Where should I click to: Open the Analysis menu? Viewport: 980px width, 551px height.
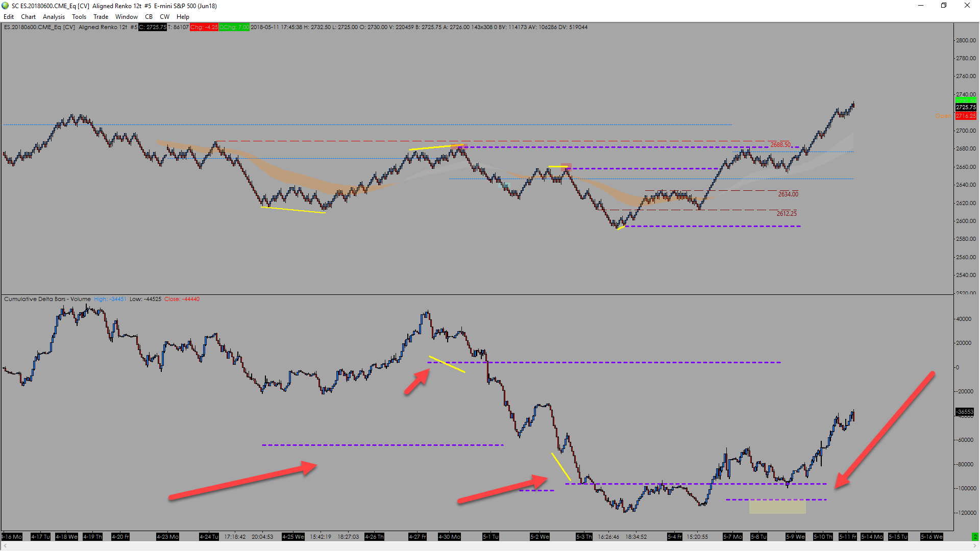tap(54, 17)
